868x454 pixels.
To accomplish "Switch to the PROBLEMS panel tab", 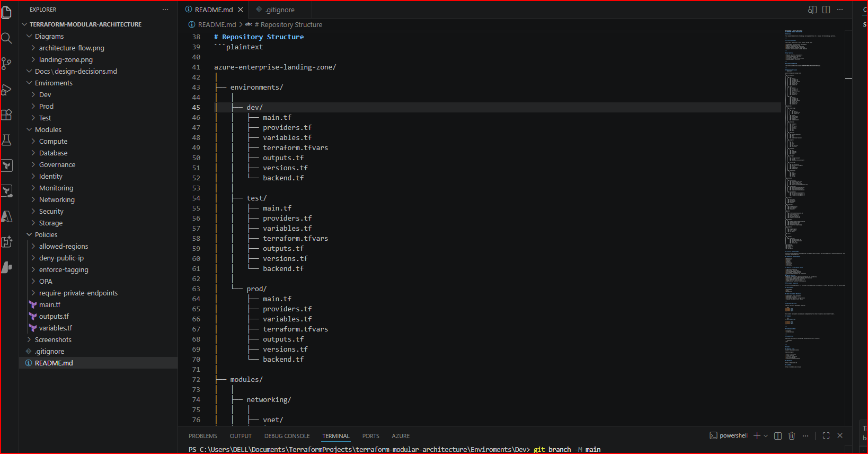I will 203,436.
